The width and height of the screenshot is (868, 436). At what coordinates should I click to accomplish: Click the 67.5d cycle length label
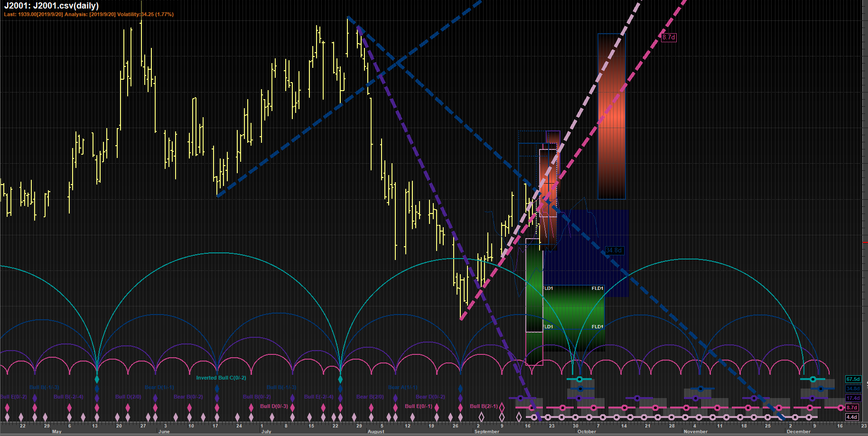[x=853, y=379]
